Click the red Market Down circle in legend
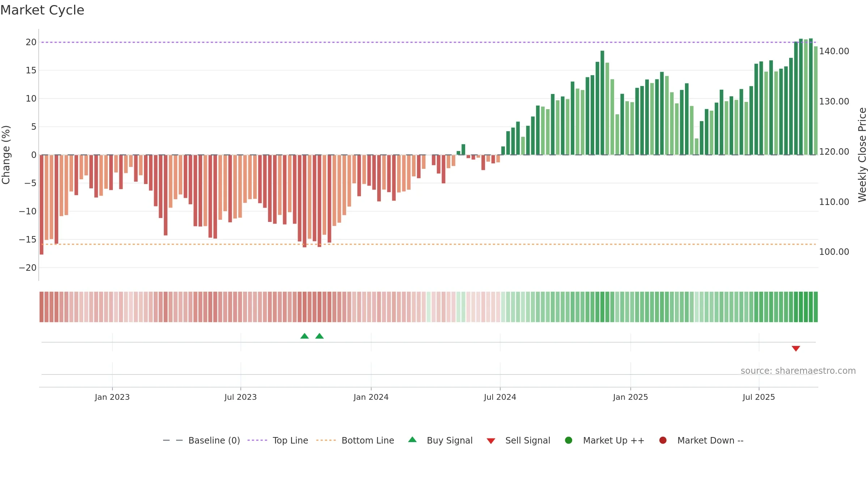 (x=663, y=440)
